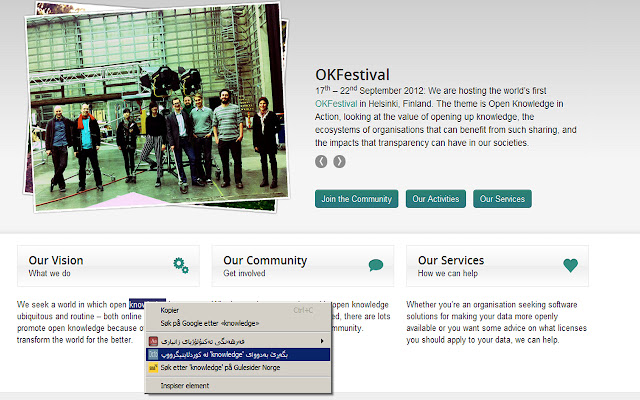Open the Our Community card heading

click(x=265, y=260)
